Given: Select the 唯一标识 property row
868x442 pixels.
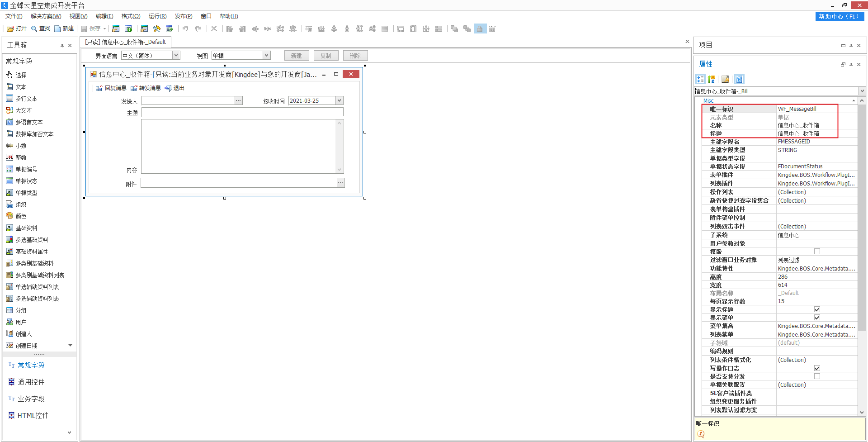Looking at the screenshot, I should click(x=779, y=109).
